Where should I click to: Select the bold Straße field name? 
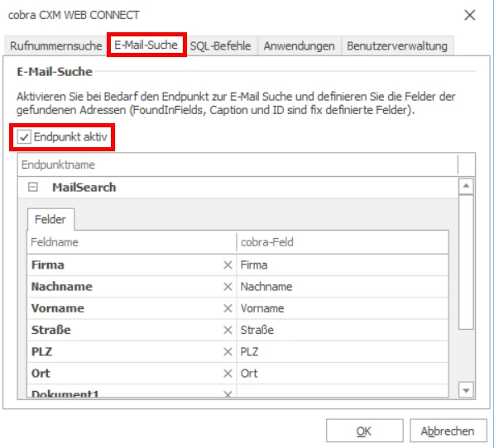50,330
